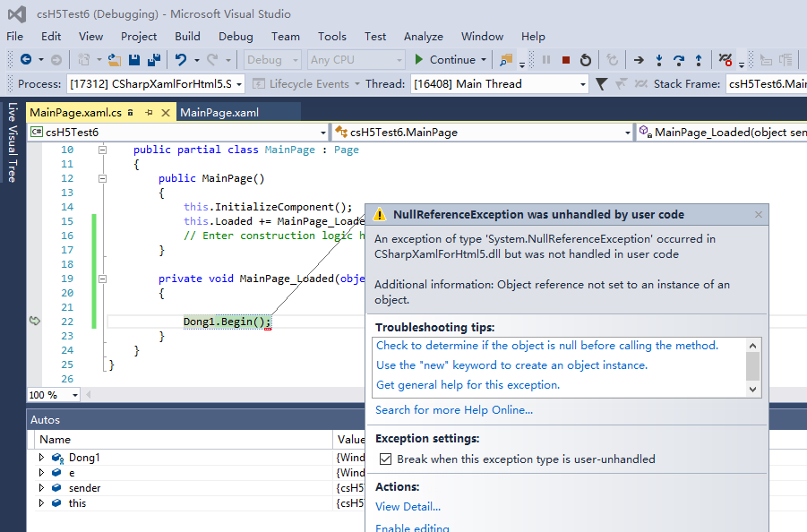
Task: Click the pin icon on MainPage.xaml.cs tab
Action: pyautogui.click(x=150, y=112)
